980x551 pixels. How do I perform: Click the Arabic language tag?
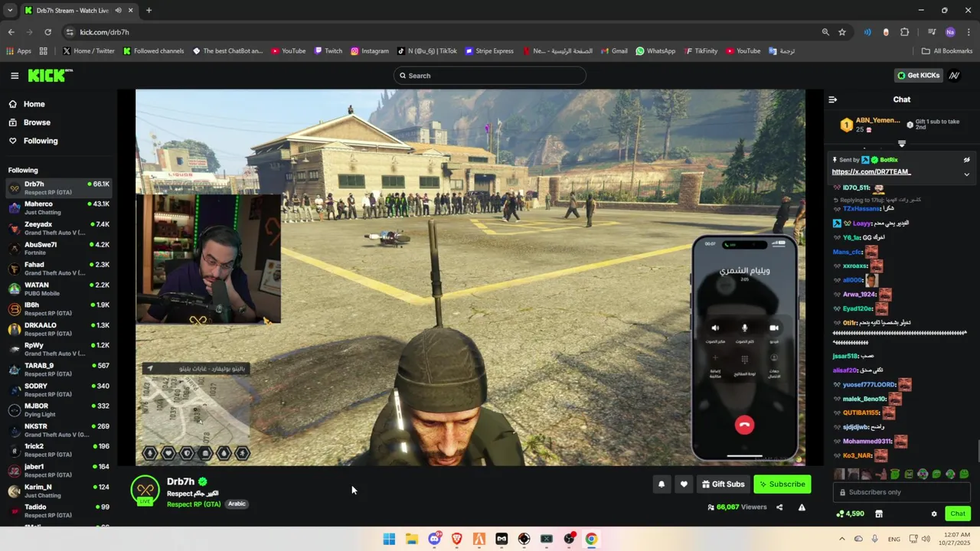pos(237,504)
